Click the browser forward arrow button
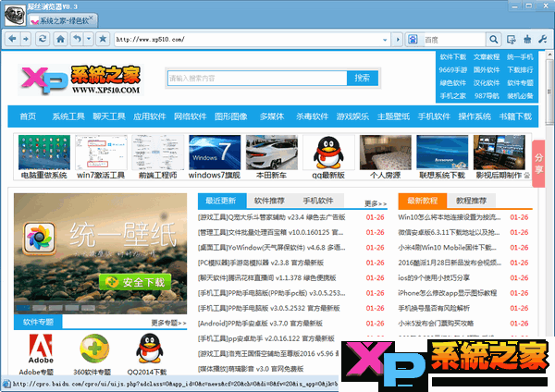This screenshot has height=392, width=555. pos(26,39)
